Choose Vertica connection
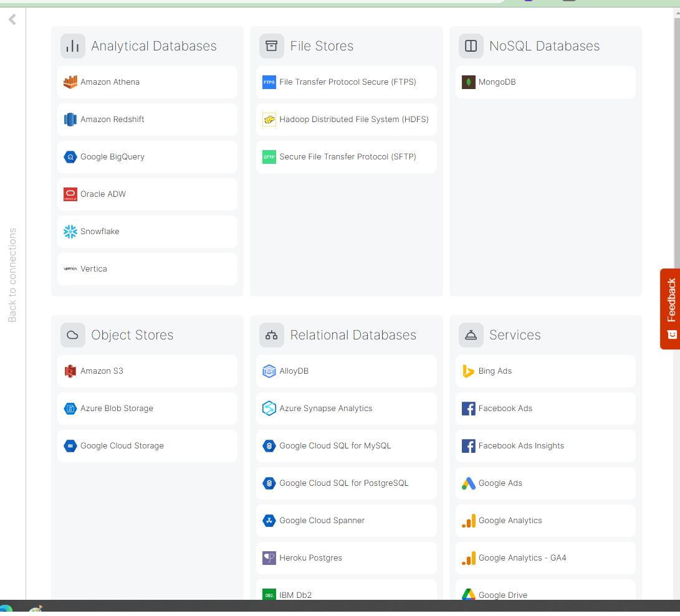680x616 pixels. [148, 269]
